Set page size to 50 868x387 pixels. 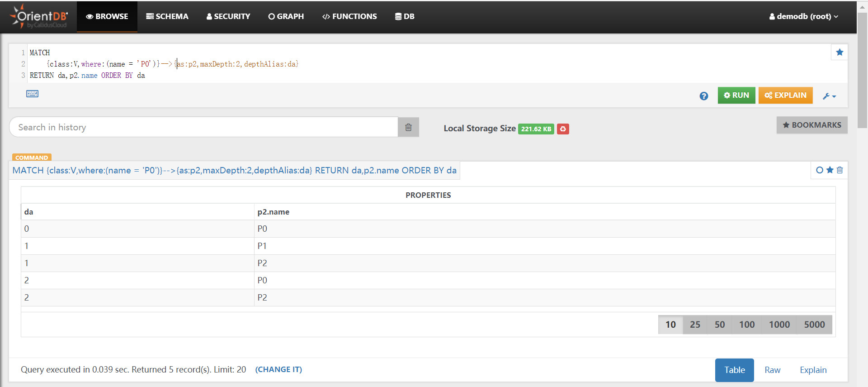720,325
